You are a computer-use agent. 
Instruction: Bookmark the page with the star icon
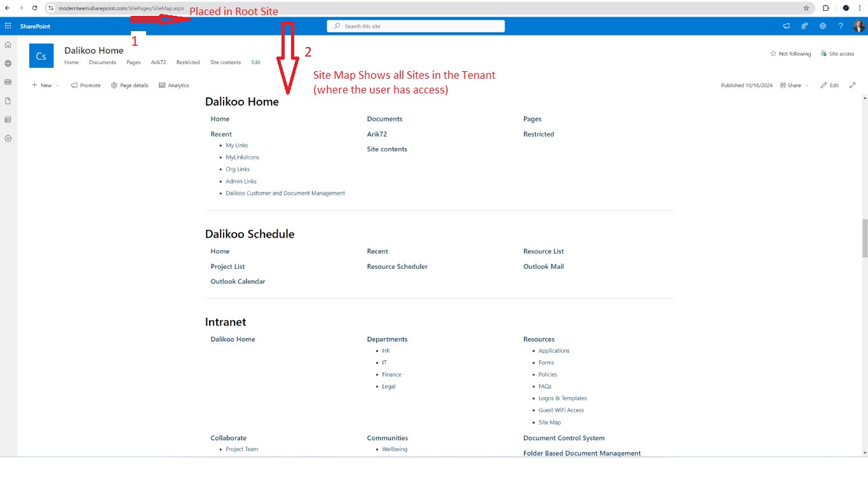click(x=806, y=8)
